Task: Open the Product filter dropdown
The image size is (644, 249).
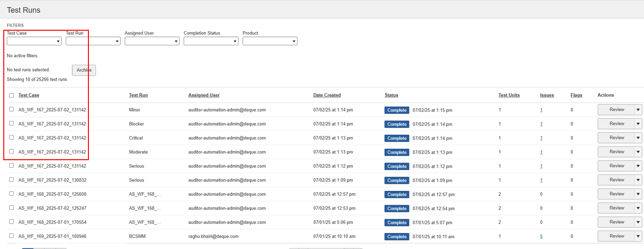Action: coord(270,41)
